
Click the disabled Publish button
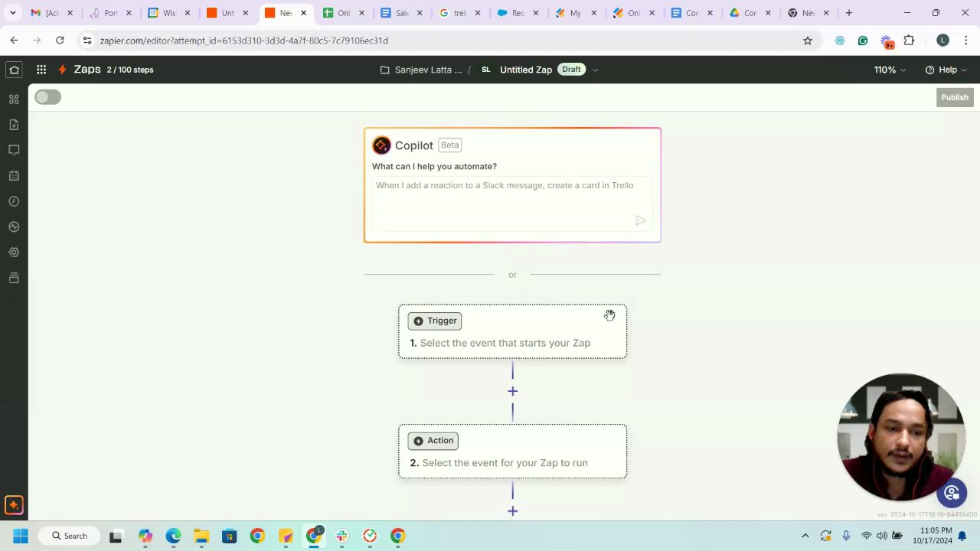[x=955, y=97]
